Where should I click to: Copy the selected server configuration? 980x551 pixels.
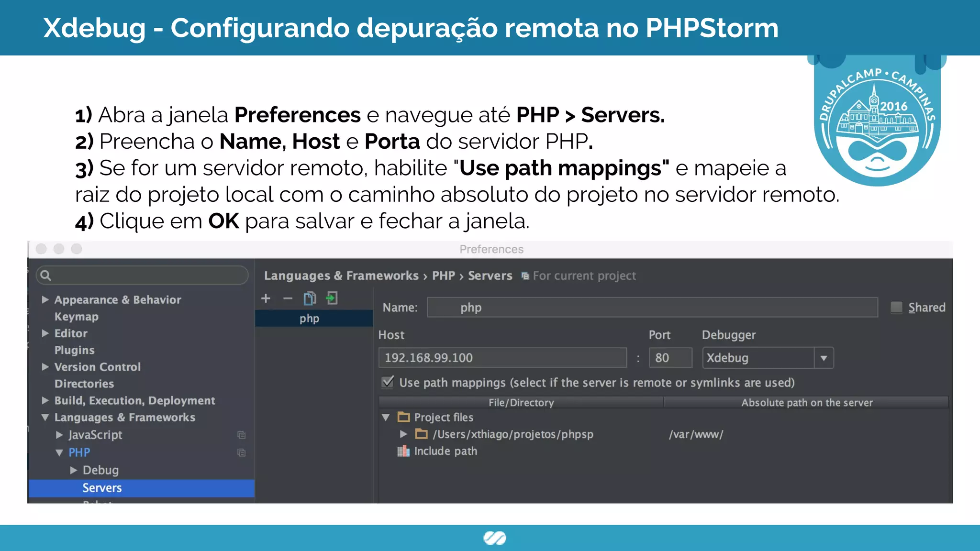coord(310,298)
